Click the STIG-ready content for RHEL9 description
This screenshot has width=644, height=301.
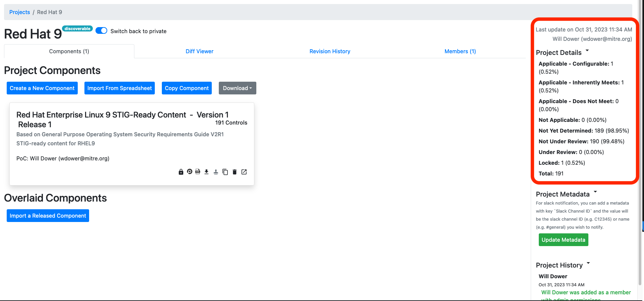click(x=56, y=143)
